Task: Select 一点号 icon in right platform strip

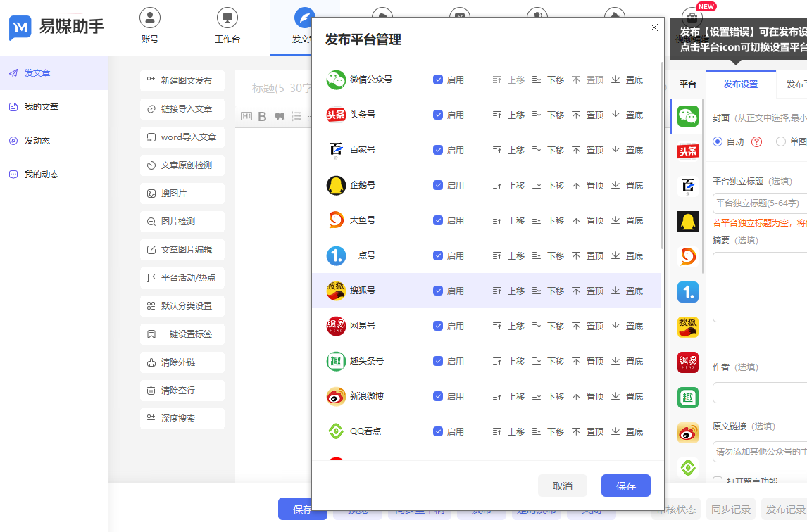Action: (687, 292)
